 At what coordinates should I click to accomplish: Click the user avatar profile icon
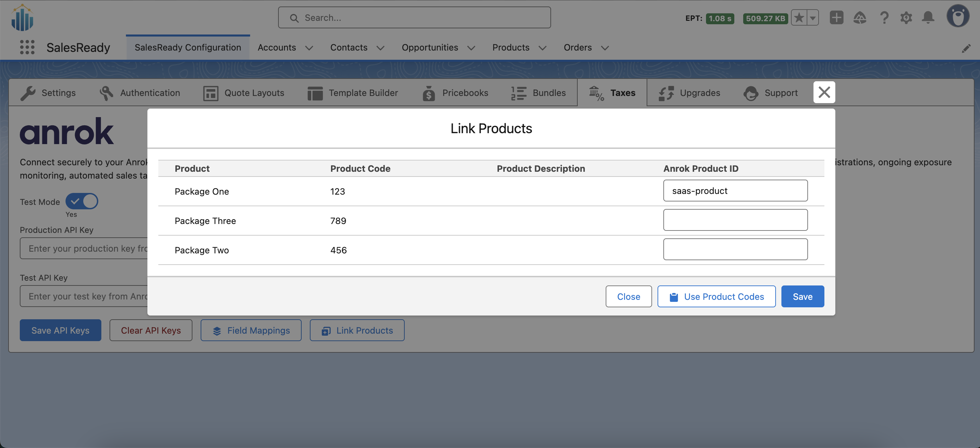(x=957, y=16)
